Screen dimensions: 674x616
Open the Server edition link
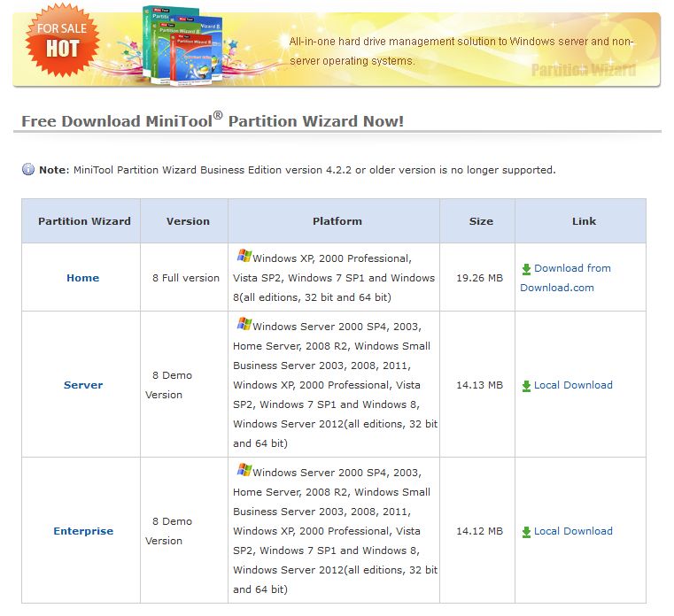pos(83,385)
